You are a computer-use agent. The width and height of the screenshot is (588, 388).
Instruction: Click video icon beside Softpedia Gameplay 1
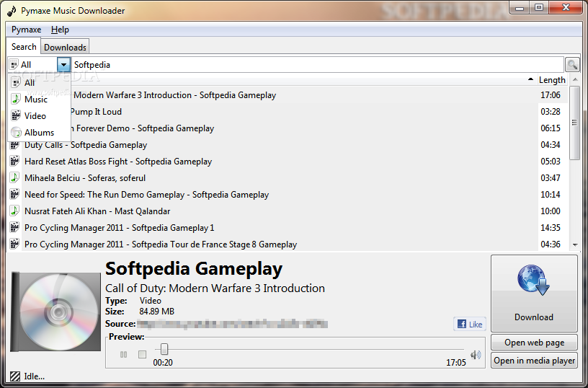14,227
